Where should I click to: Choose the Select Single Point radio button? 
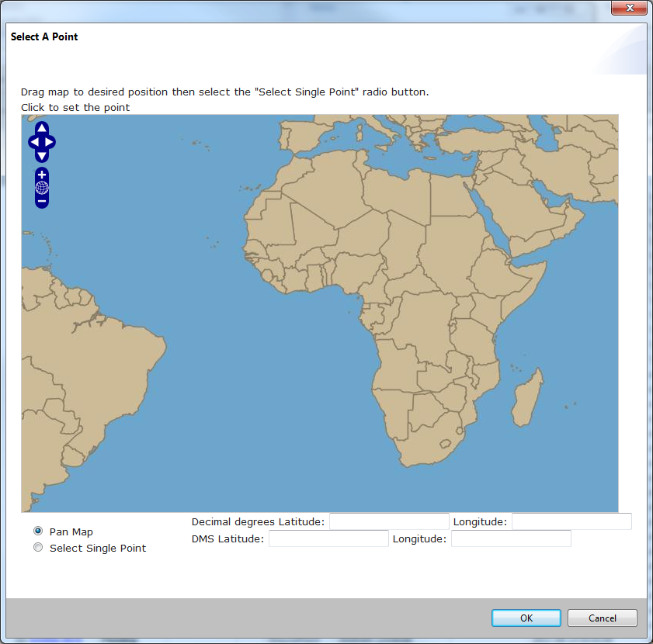38,547
